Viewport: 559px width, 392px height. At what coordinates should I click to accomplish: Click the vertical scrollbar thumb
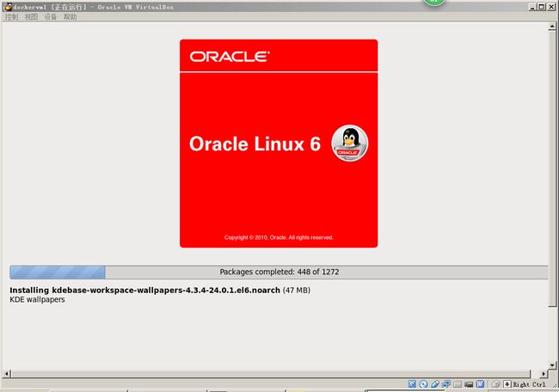tap(552, 168)
